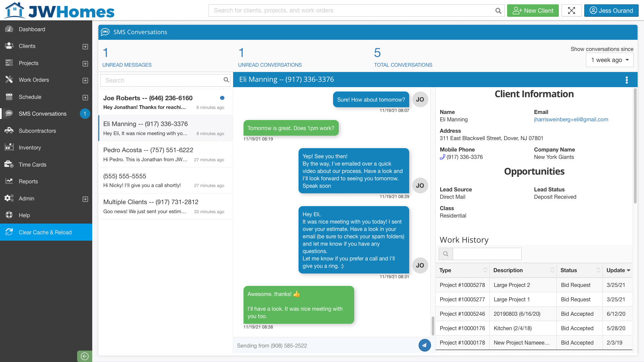Click the New Client button

coord(533,10)
